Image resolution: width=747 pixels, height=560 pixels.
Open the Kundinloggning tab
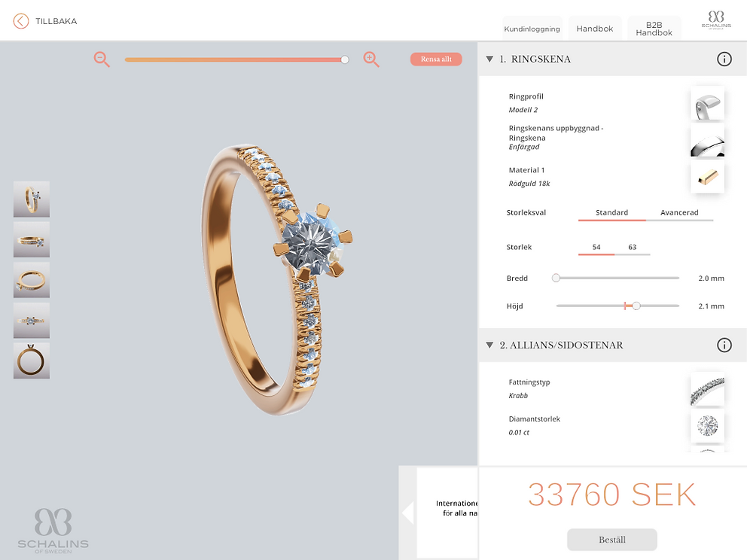(532, 29)
